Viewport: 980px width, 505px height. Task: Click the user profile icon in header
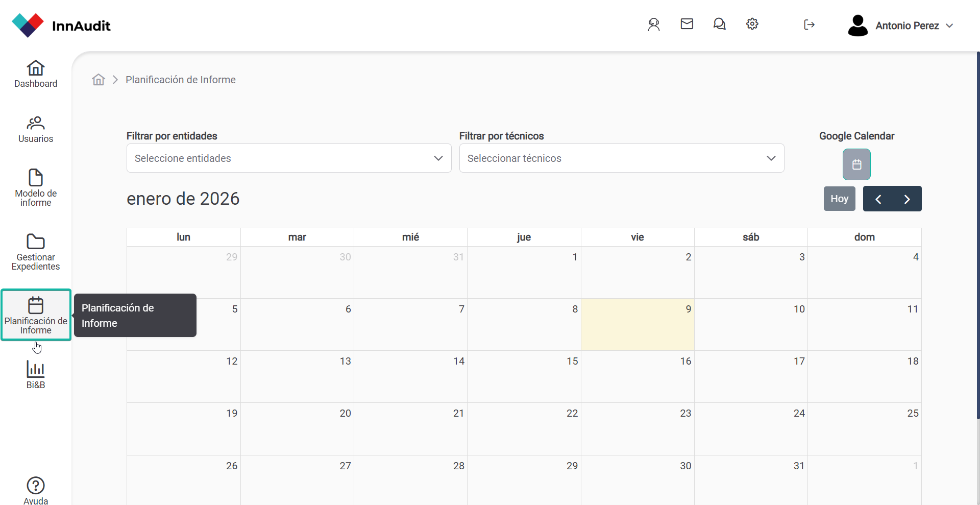tap(653, 25)
